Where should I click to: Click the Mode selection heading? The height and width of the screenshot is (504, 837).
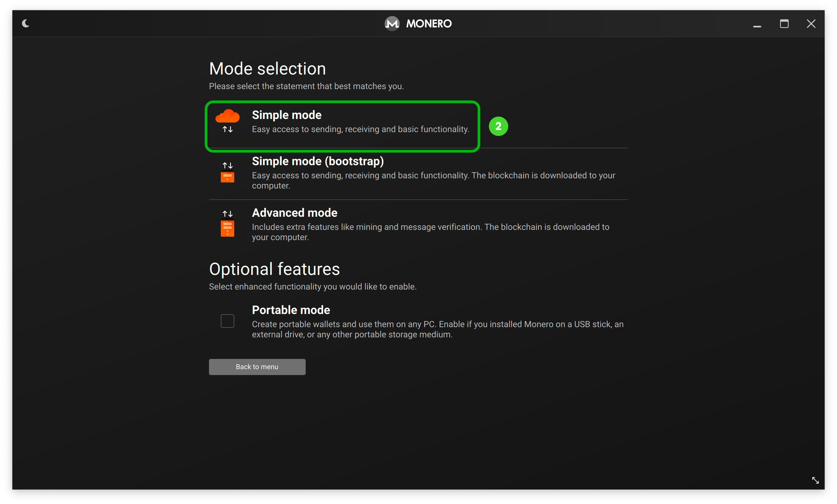coord(267,69)
